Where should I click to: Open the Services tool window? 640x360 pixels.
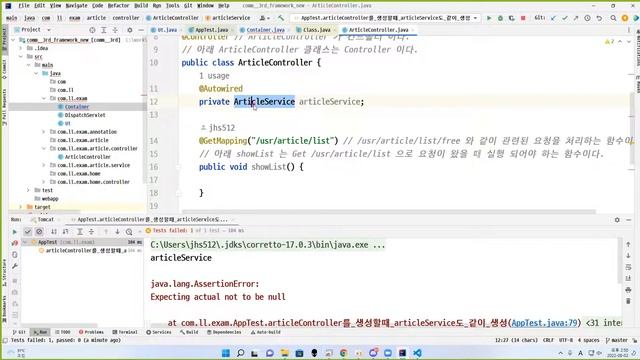coord(159,332)
